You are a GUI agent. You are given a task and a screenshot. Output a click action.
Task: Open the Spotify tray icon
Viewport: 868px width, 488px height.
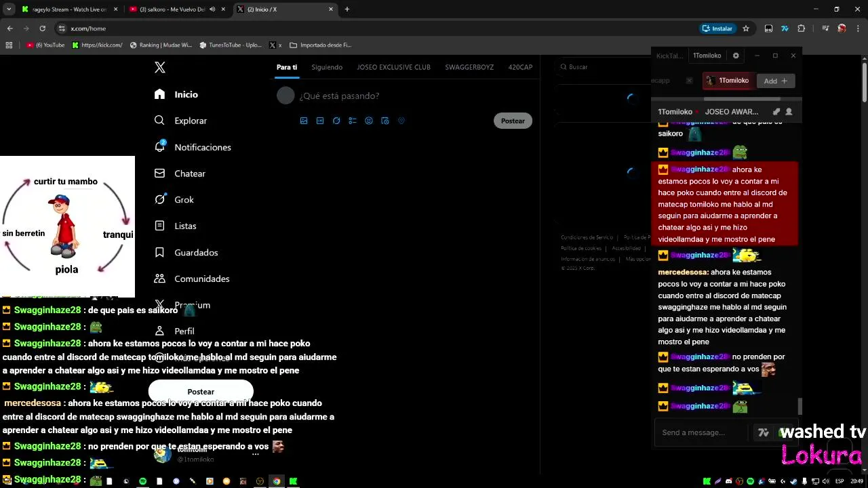pos(750,481)
